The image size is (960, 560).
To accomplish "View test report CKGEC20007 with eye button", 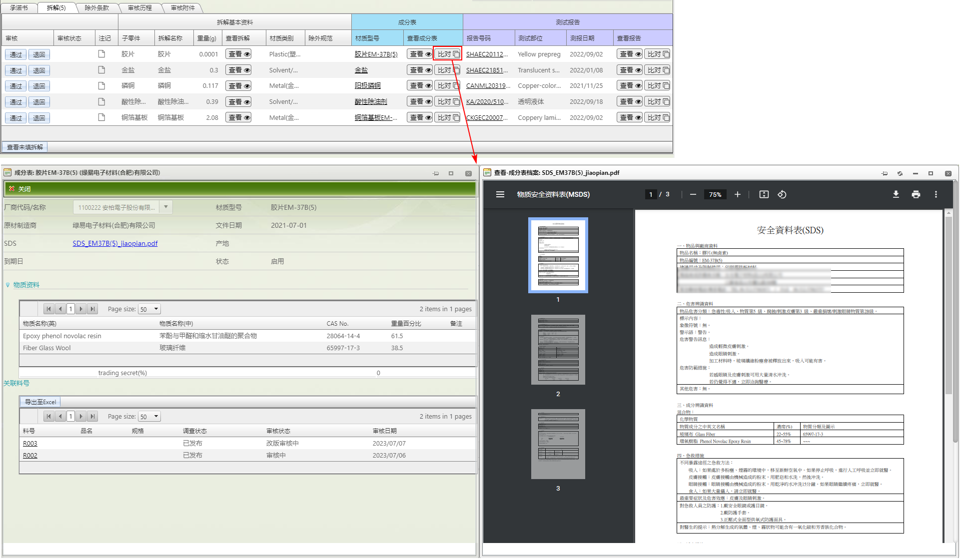I will tap(630, 117).
